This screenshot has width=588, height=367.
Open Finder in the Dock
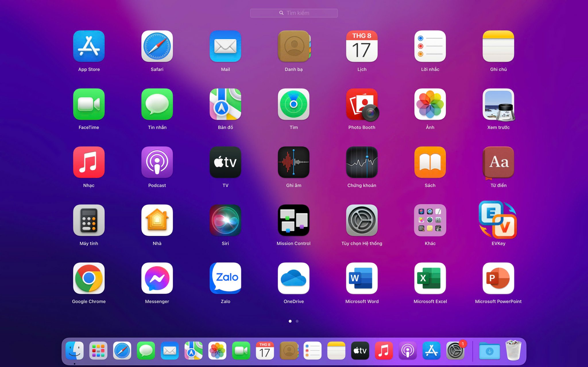(74, 351)
